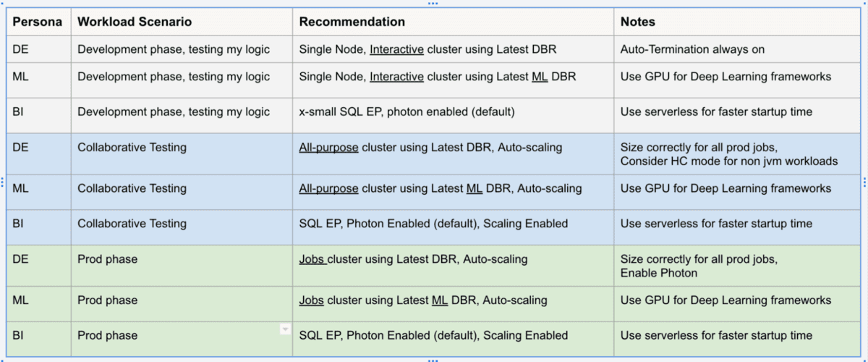Select the Workload Scenario header cell
This screenshot has width=868, height=362.
click(x=135, y=22)
